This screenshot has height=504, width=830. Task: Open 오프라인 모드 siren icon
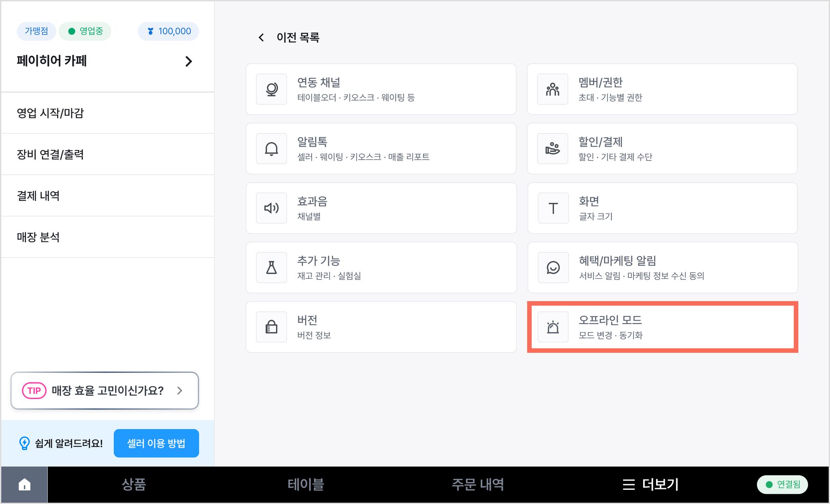(553, 327)
